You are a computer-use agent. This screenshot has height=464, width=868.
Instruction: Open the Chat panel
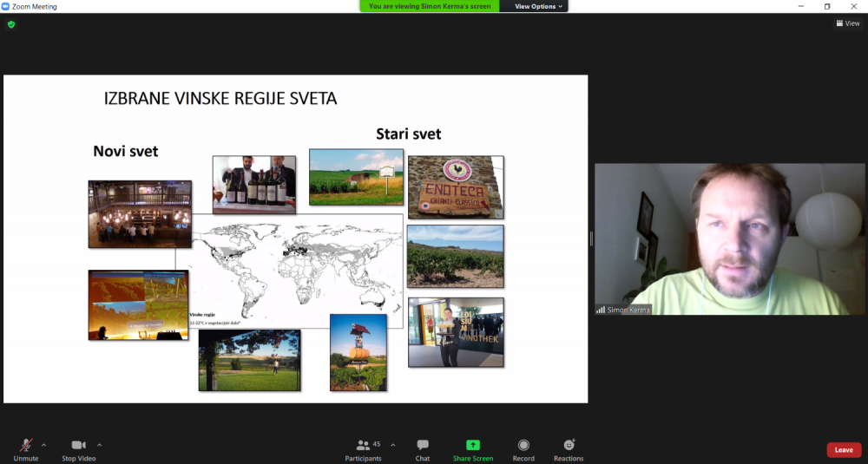pyautogui.click(x=423, y=445)
